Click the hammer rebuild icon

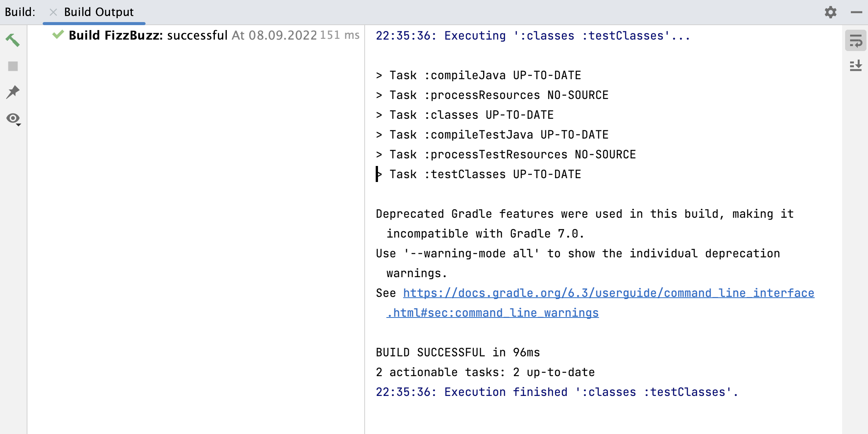coord(13,40)
